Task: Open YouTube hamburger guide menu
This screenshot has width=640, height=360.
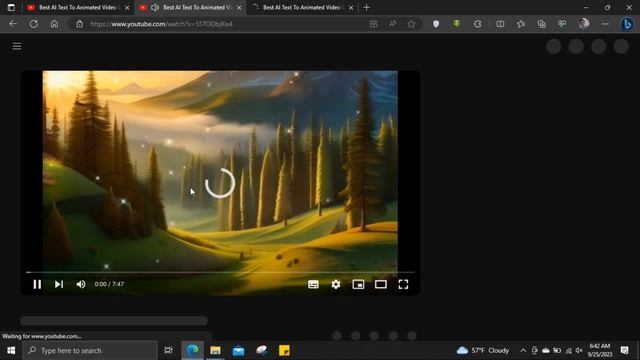Action: (17, 46)
